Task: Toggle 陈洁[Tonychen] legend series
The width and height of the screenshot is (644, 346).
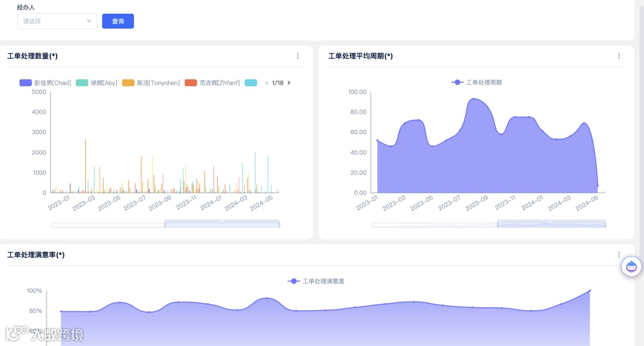Action: [151, 83]
